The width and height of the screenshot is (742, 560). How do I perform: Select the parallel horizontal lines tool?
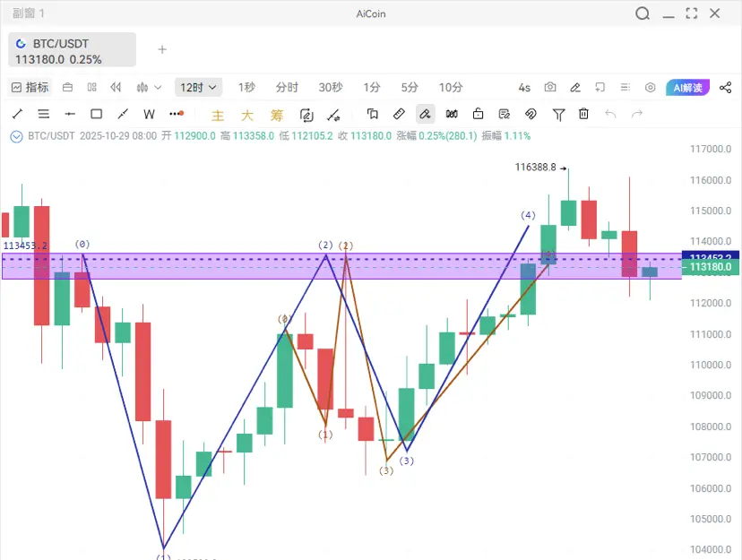pos(44,114)
